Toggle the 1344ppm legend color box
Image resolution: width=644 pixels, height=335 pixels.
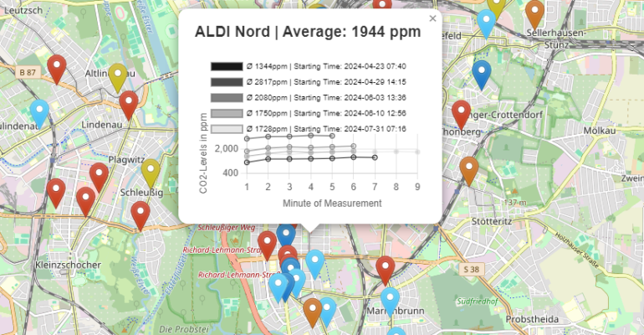pyautogui.click(x=227, y=67)
